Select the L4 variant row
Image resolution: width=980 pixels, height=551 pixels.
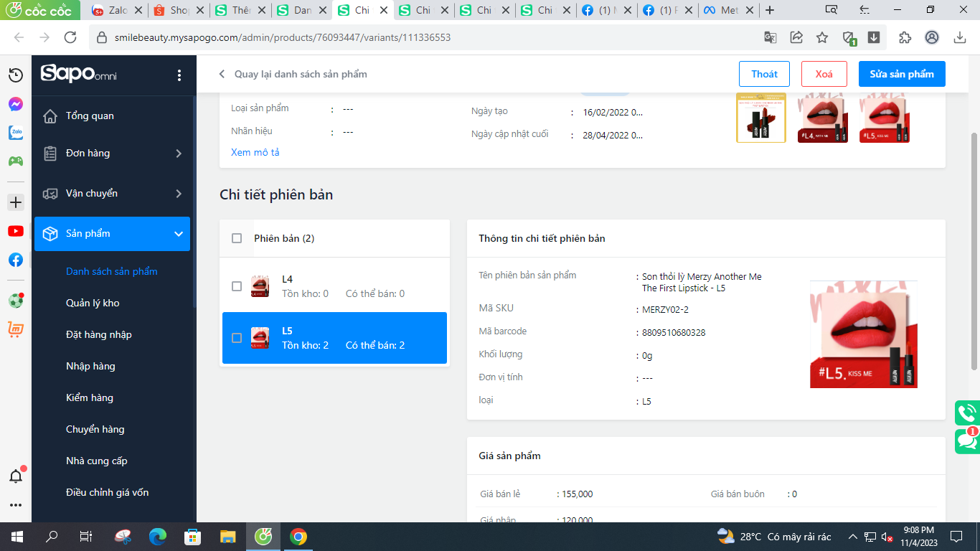click(x=334, y=286)
